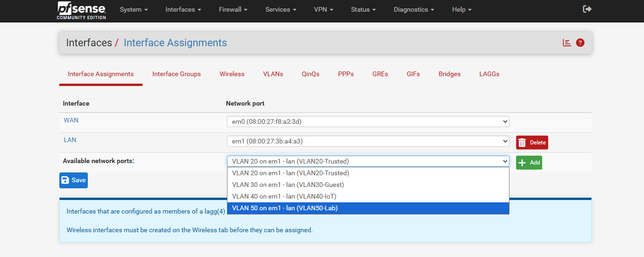Viewport: 644px width, 257px height.
Task: Open the LAN network port dropdown
Action: click(368, 141)
